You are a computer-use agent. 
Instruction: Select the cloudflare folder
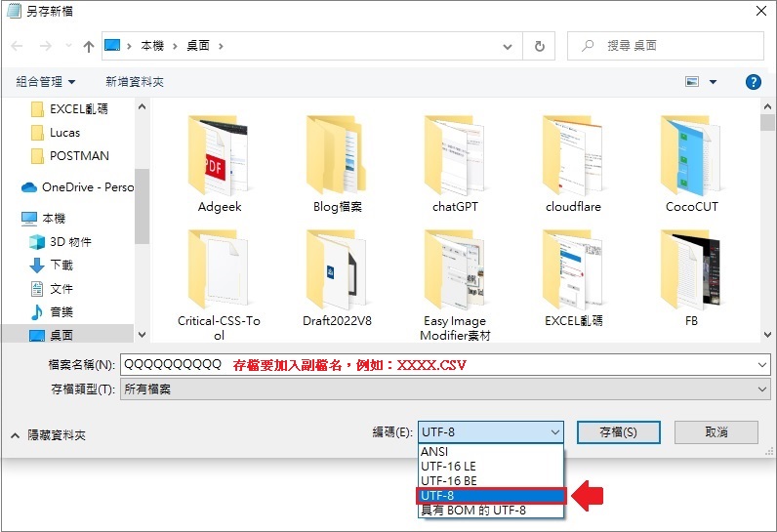click(573, 162)
